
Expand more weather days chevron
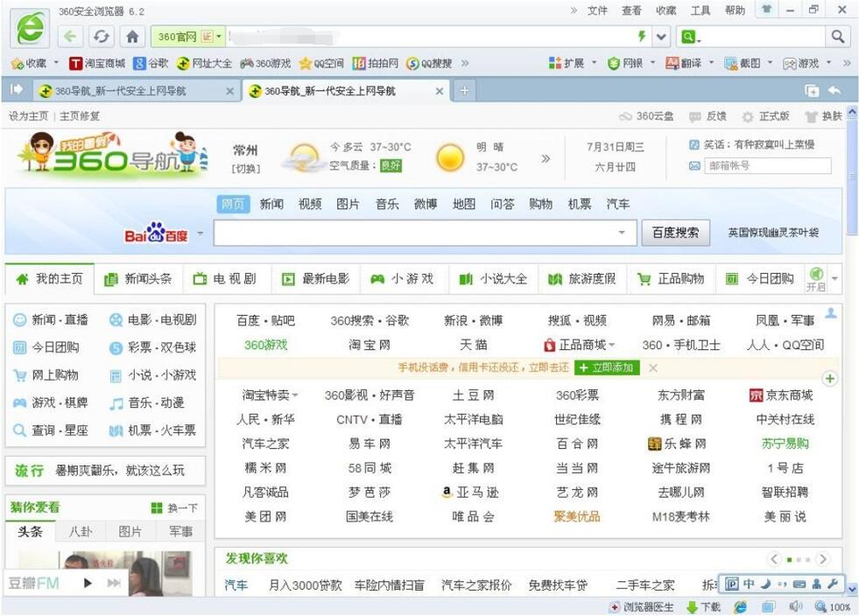pos(546,158)
